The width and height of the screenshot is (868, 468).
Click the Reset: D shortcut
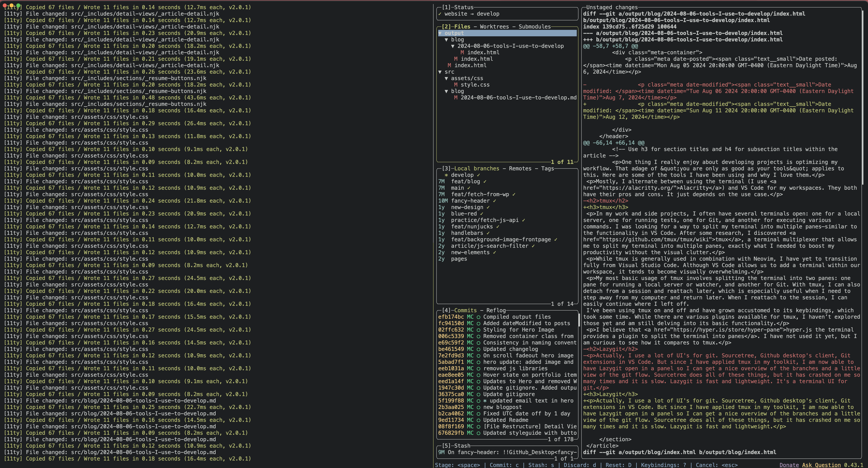(618, 465)
